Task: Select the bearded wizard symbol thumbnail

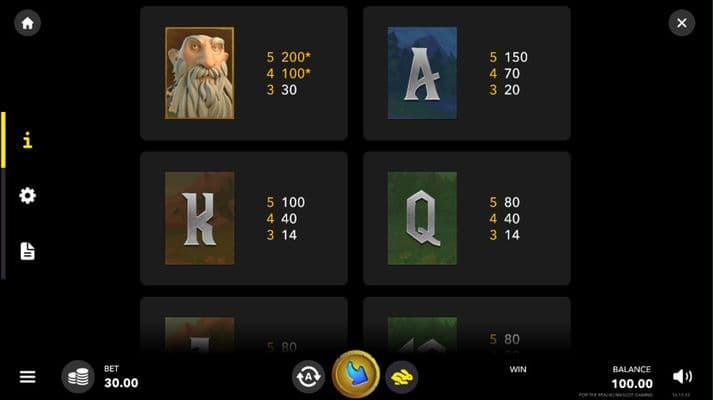Action: click(200, 73)
